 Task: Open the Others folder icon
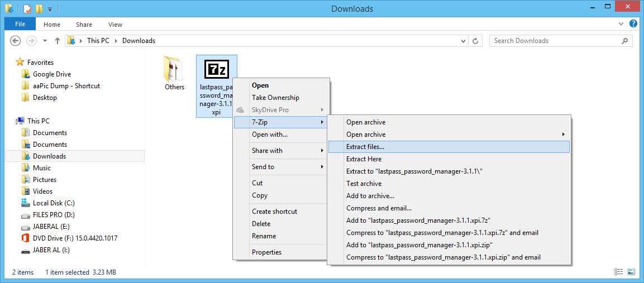pos(174,68)
